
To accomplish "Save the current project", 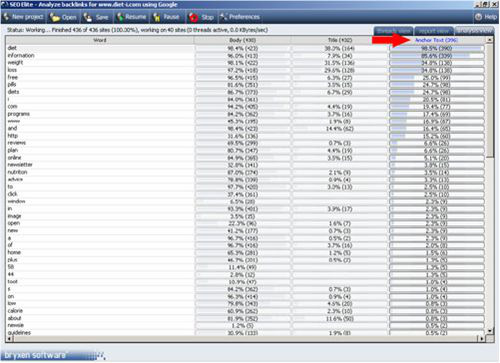I will coord(96,17).
